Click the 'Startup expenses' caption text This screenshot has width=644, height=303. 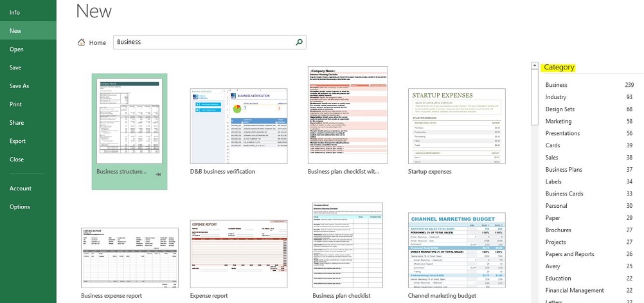click(x=429, y=171)
